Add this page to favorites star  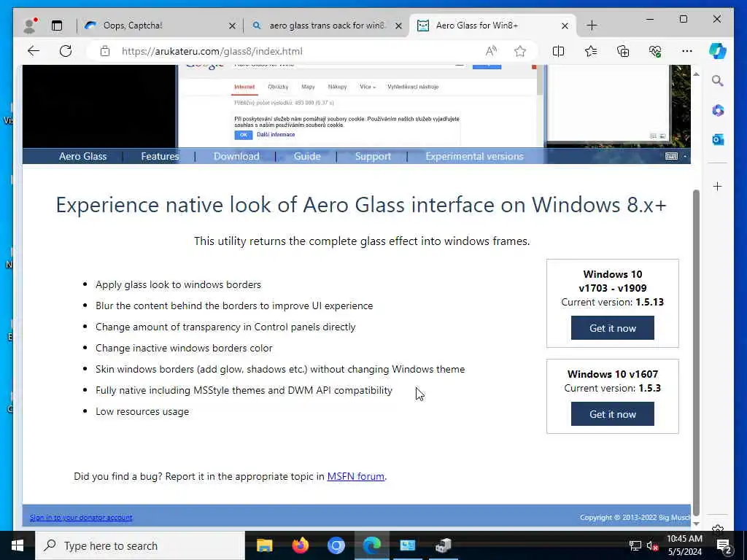520,51
